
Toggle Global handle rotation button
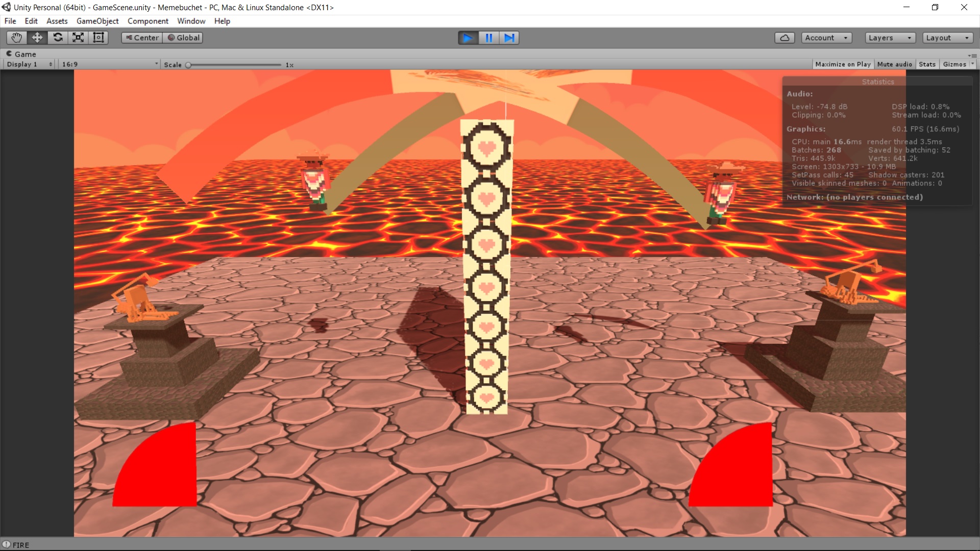point(183,38)
